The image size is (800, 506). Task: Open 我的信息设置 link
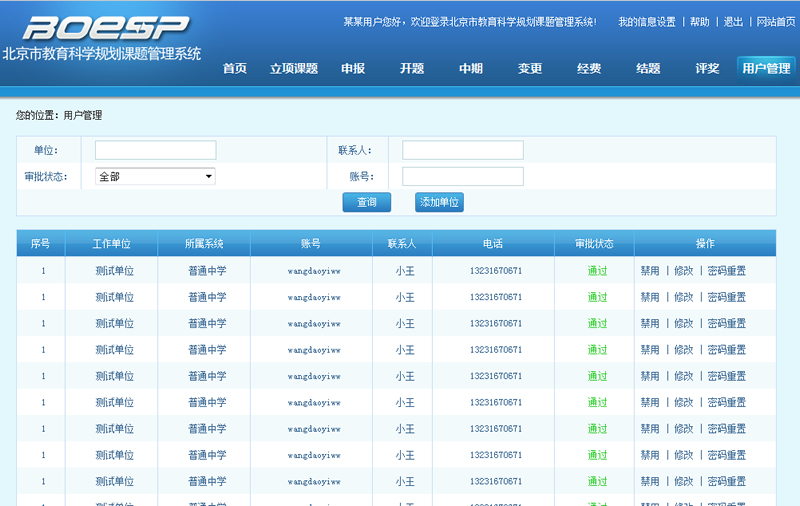646,22
